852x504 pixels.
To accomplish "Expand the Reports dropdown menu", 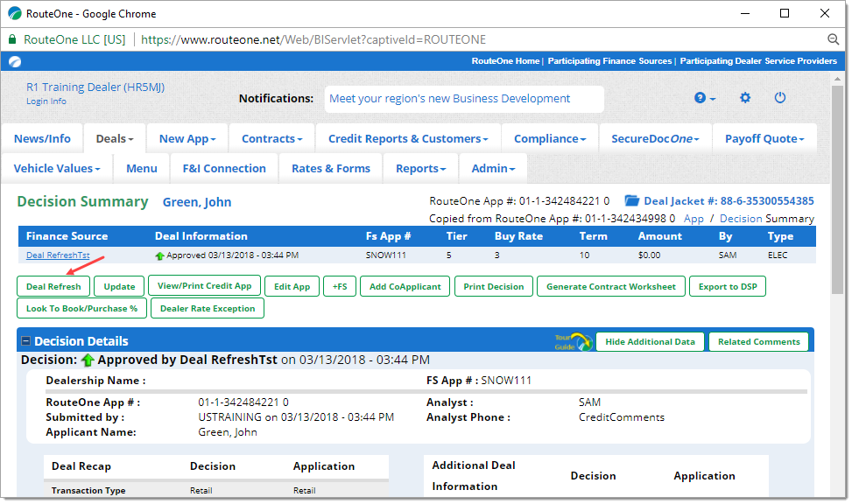I will pyautogui.click(x=420, y=168).
